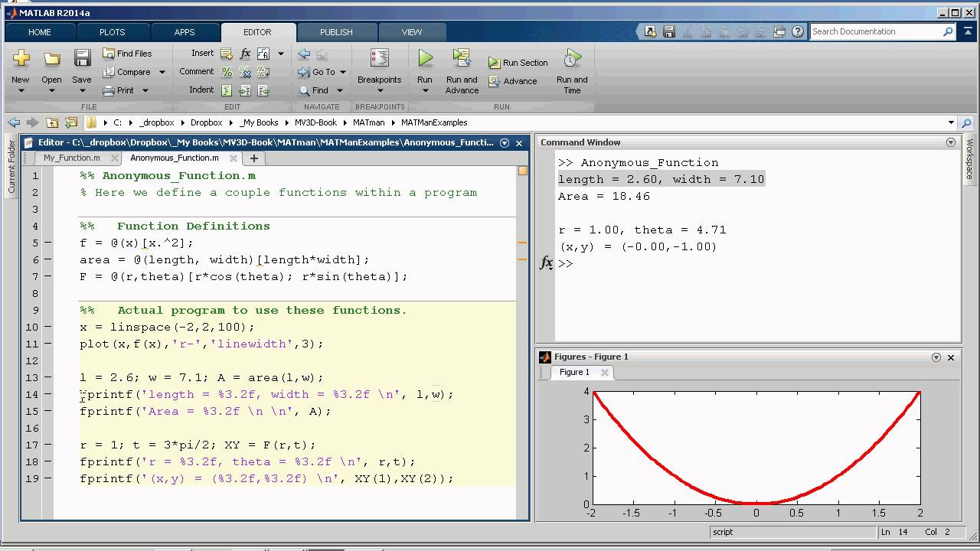The image size is (980, 551).
Task: Click the browse for folder icon
Action: click(71, 122)
